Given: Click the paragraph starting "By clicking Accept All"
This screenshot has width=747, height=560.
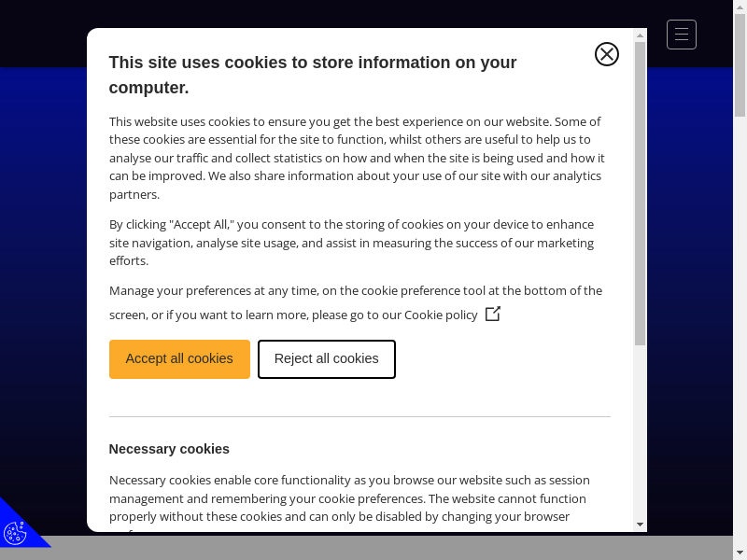Looking at the screenshot, I should [351, 243].
